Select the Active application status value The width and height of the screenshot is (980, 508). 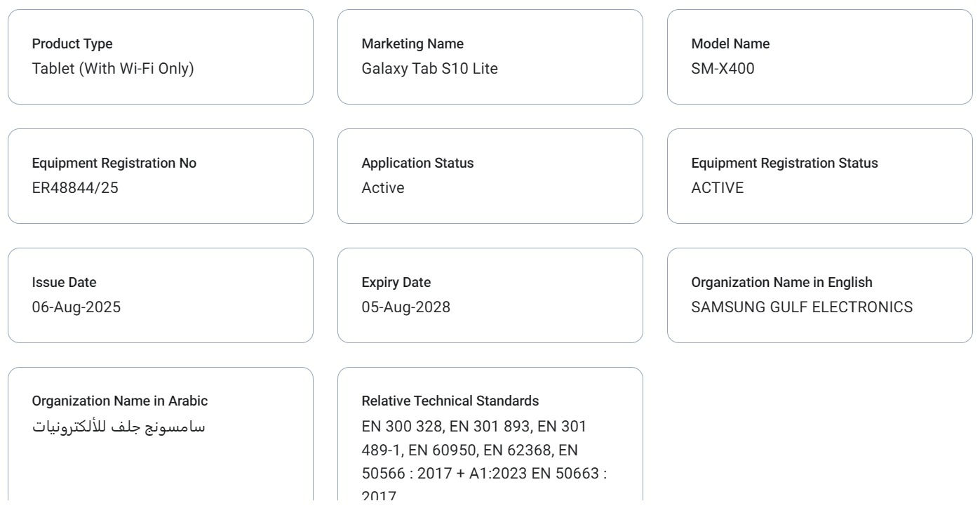(x=383, y=188)
